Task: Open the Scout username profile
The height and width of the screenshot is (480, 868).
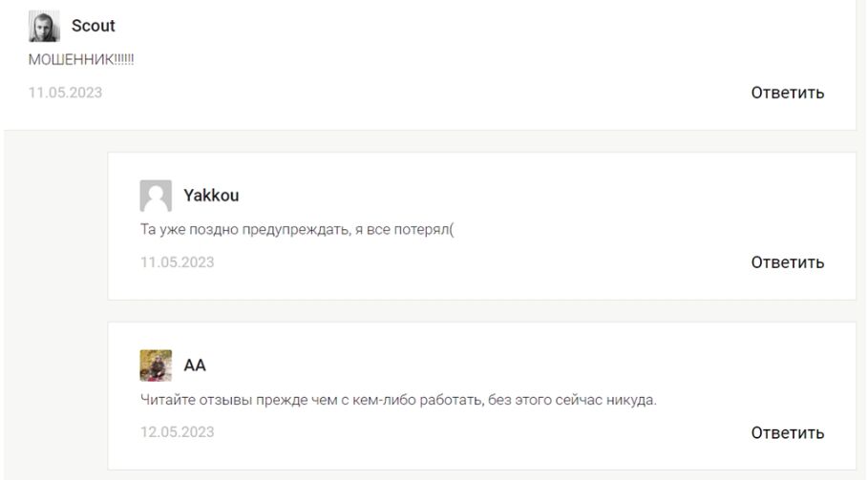Action: click(94, 27)
